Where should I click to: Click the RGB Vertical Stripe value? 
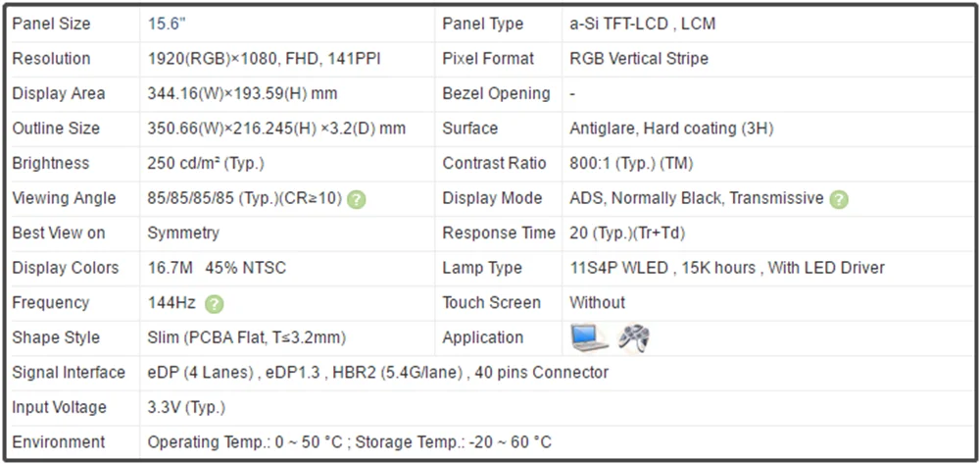[x=638, y=59]
